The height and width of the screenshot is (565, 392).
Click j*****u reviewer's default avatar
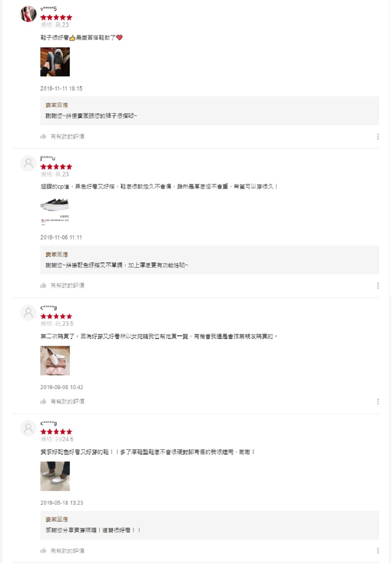28,163
